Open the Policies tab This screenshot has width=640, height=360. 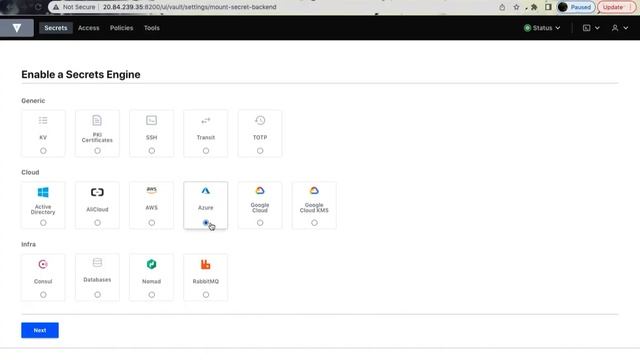click(x=121, y=28)
